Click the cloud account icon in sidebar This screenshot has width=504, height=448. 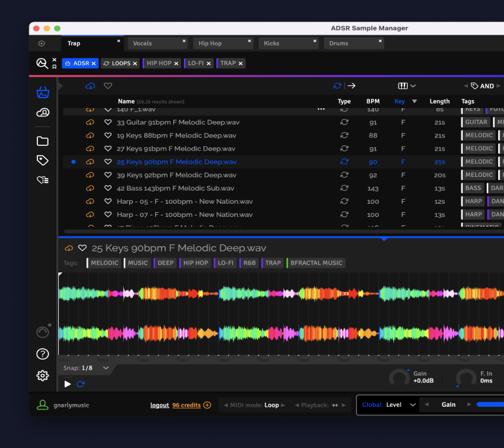[x=43, y=113]
